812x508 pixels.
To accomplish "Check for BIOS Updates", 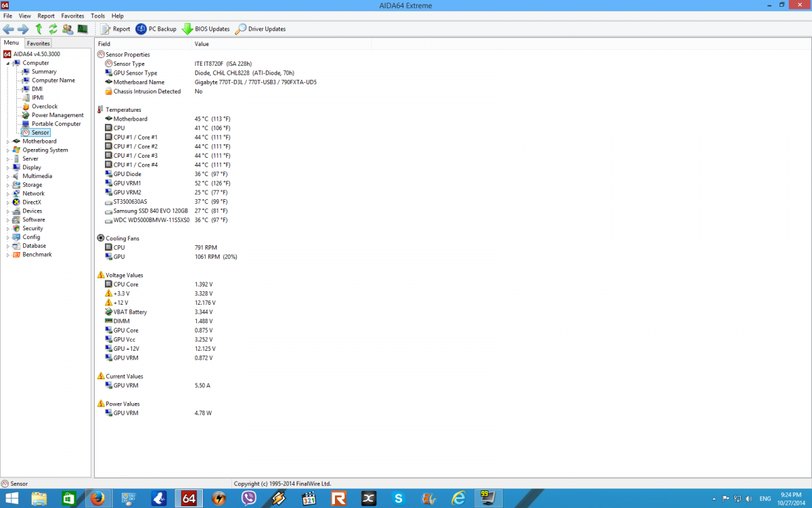I will (206, 29).
